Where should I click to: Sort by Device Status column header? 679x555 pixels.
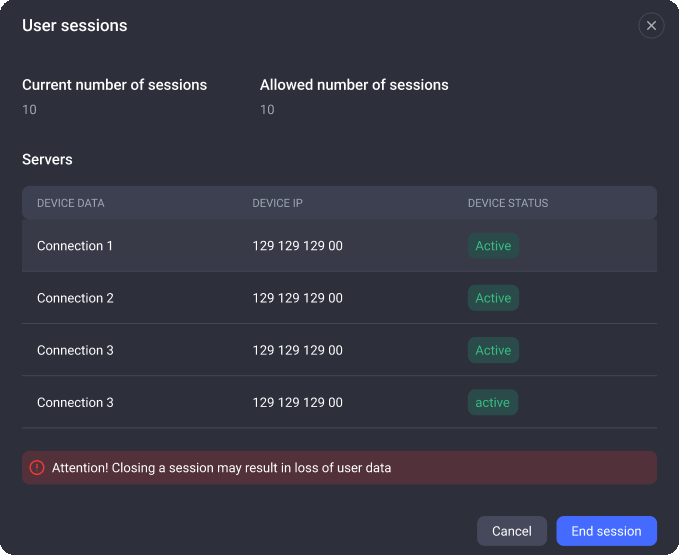click(x=508, y=203)
